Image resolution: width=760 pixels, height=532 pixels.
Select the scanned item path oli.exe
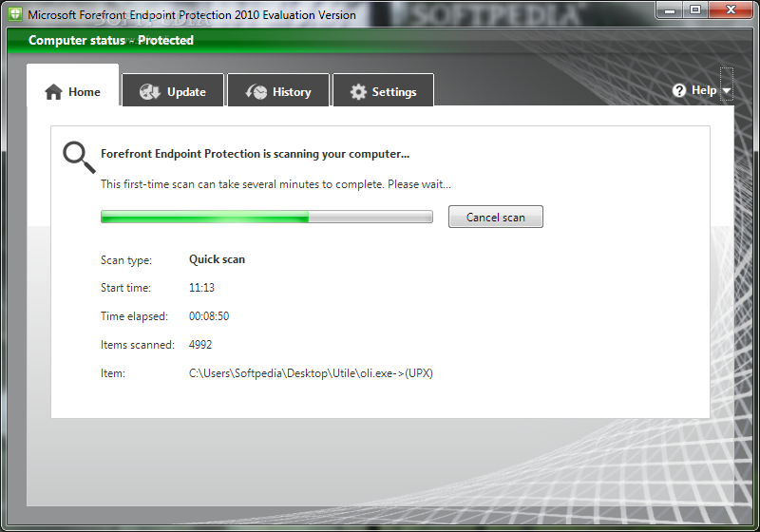pos(311,373)
